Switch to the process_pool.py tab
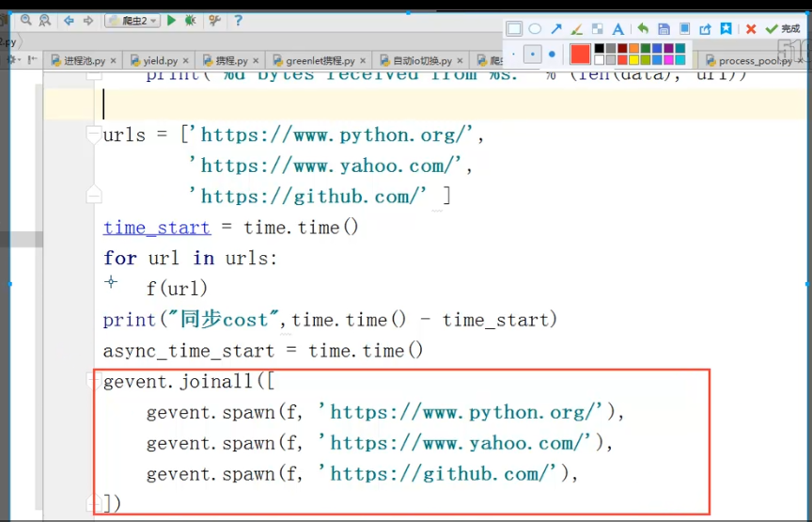The height and width of the screenshot is (522, 812). (755, 60)
